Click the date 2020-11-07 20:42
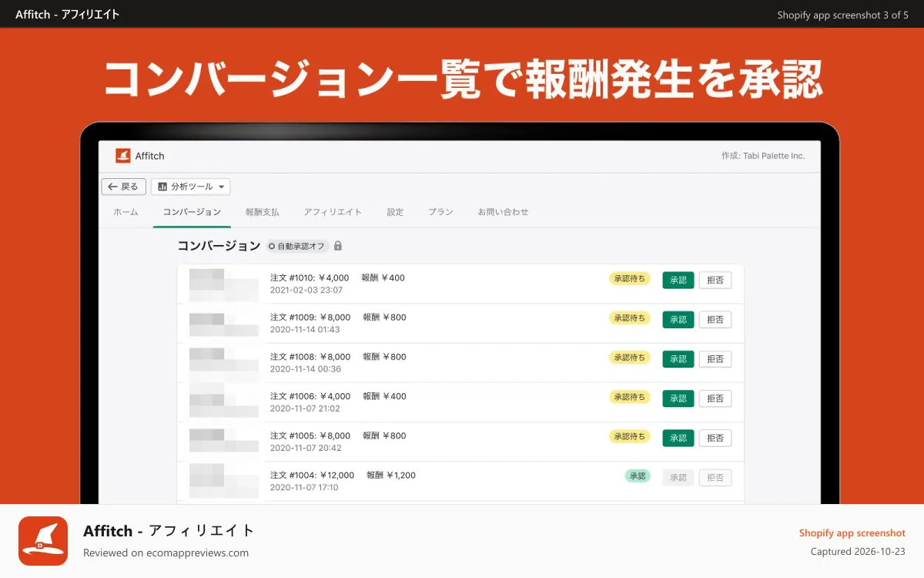 (x=306, y=448)
